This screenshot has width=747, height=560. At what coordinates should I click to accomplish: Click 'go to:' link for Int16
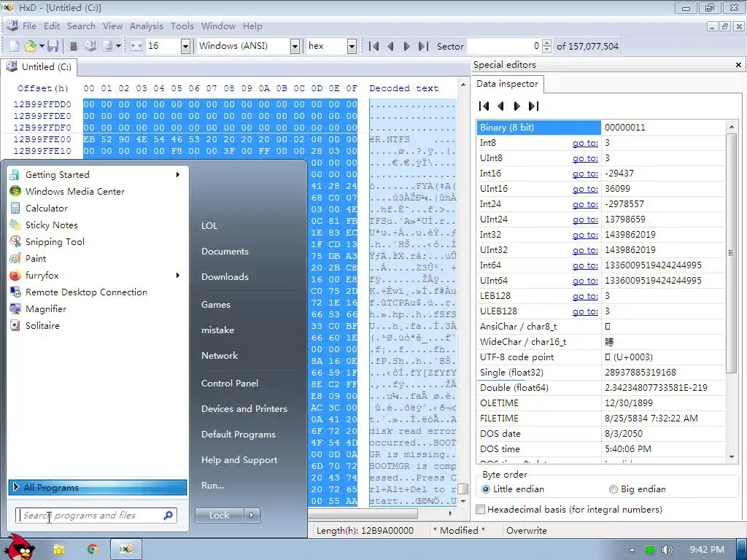point(585,174)
